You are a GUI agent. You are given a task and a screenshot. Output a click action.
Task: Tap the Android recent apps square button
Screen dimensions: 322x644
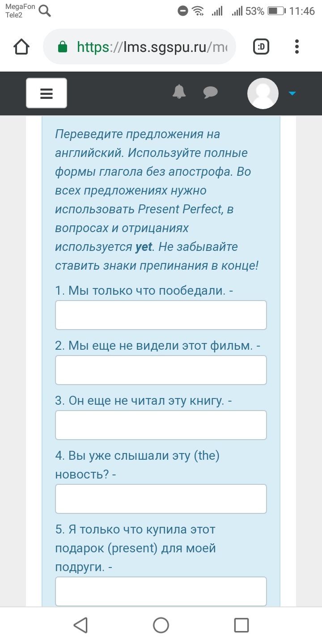(x=241, y=625)
